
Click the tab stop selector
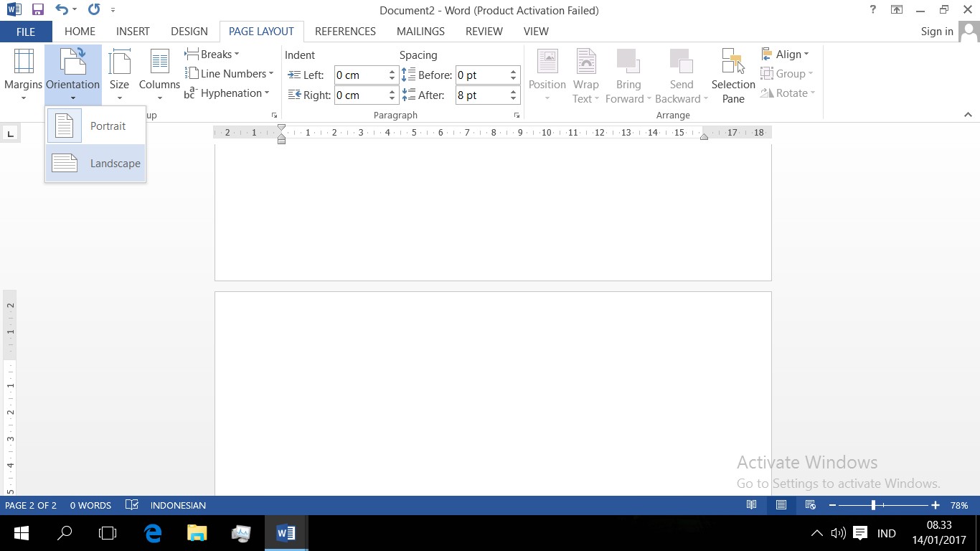coord(10,133)
